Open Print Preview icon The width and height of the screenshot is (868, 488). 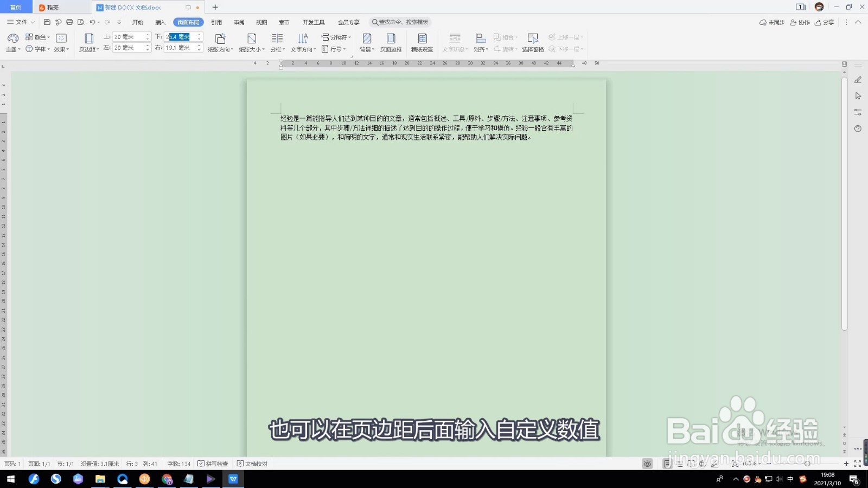click(81, 22)
